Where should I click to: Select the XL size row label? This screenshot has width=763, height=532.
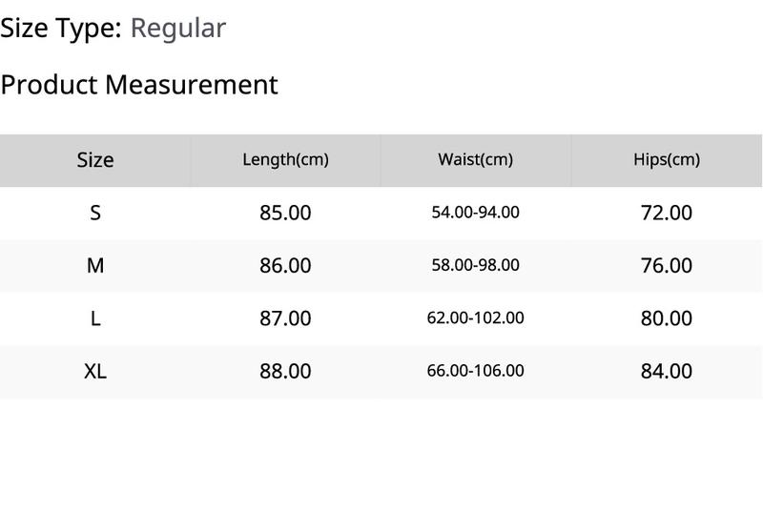(x=95, y=372)
